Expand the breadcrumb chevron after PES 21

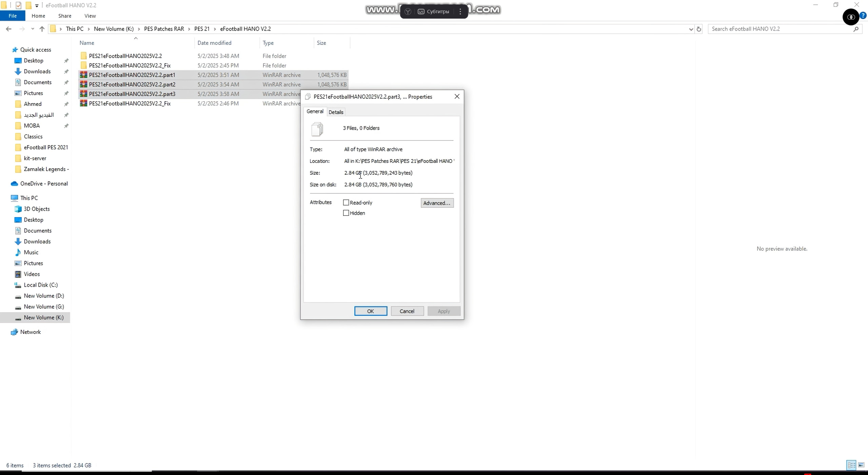tap(215, 29)
